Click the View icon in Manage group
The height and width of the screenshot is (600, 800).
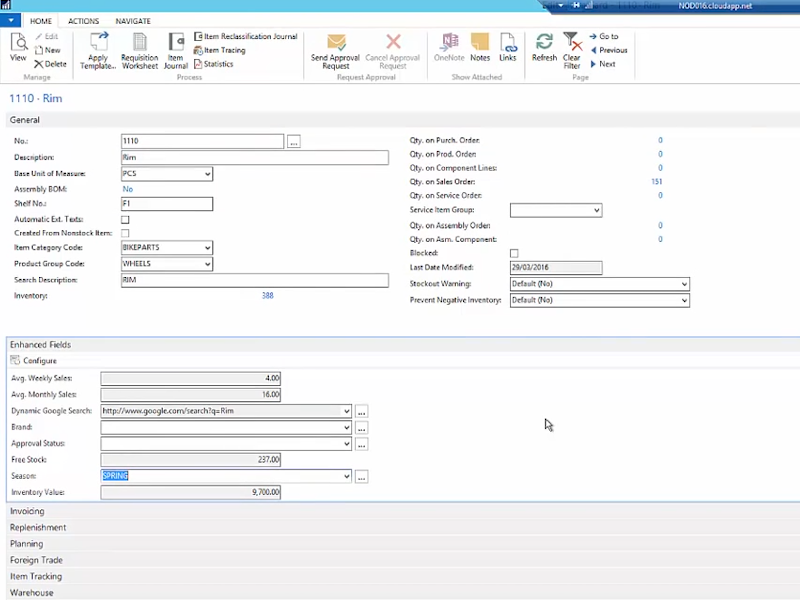tap(18, 47)
